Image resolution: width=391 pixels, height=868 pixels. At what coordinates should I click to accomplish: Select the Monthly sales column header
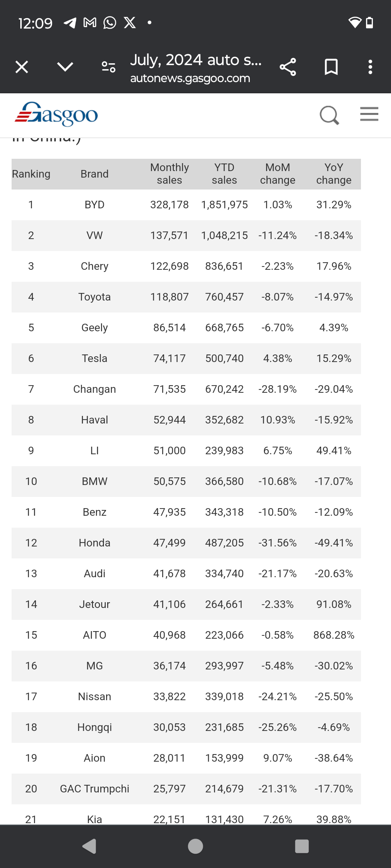(169, 174)
